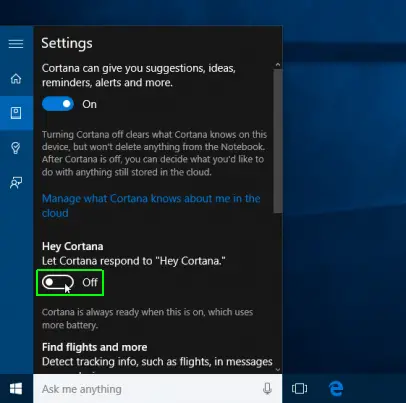The image size is (406, 403).
Task: Enable the Hey Cortana toggle
Action: pos(58,282)
